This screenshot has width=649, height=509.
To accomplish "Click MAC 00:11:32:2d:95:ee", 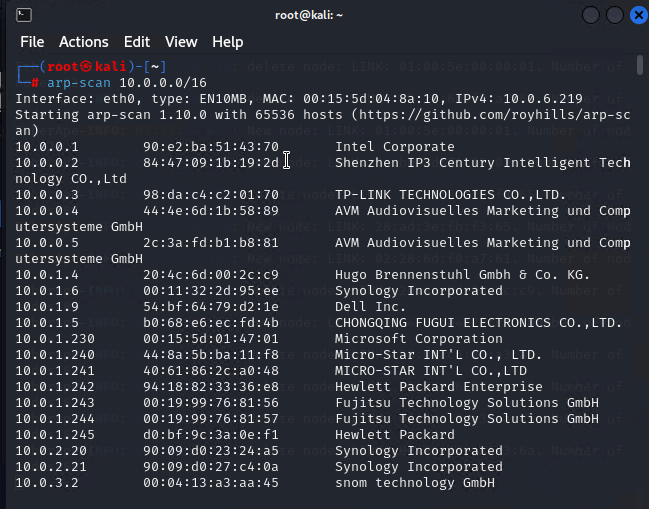I will point(211,291).
